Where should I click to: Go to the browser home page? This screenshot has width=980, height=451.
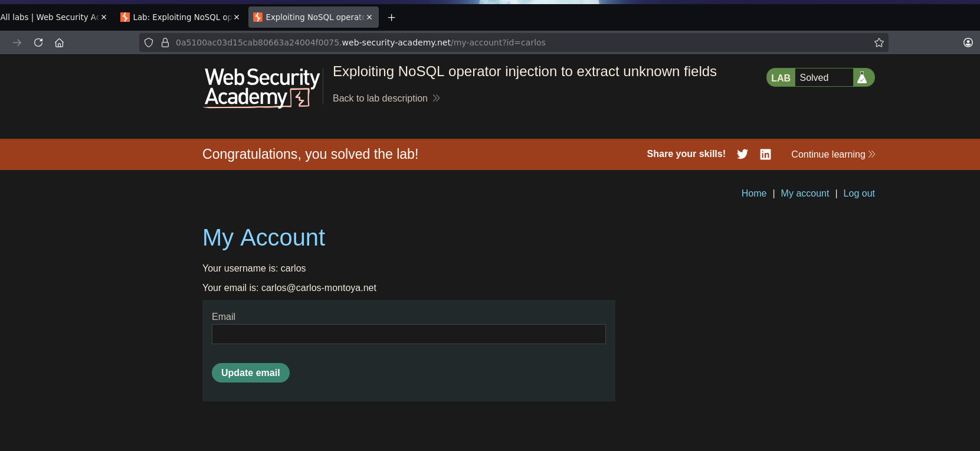pyautogui.click(x=59, y=43)
